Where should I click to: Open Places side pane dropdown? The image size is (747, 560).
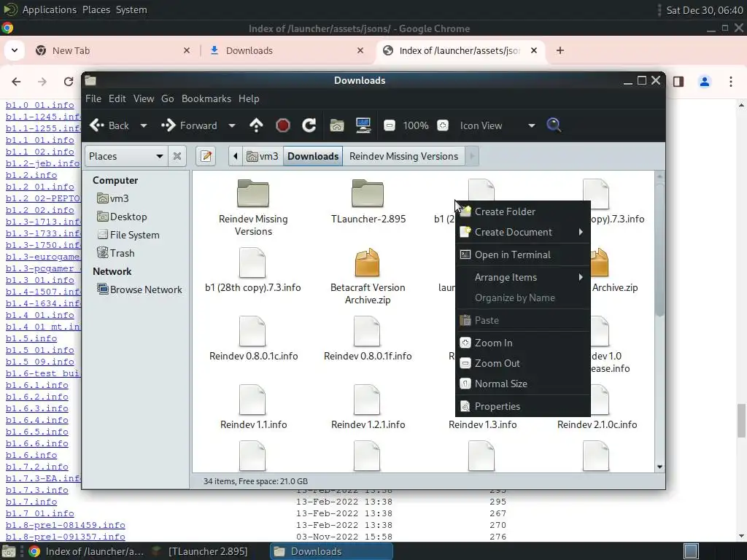(125, 156)
